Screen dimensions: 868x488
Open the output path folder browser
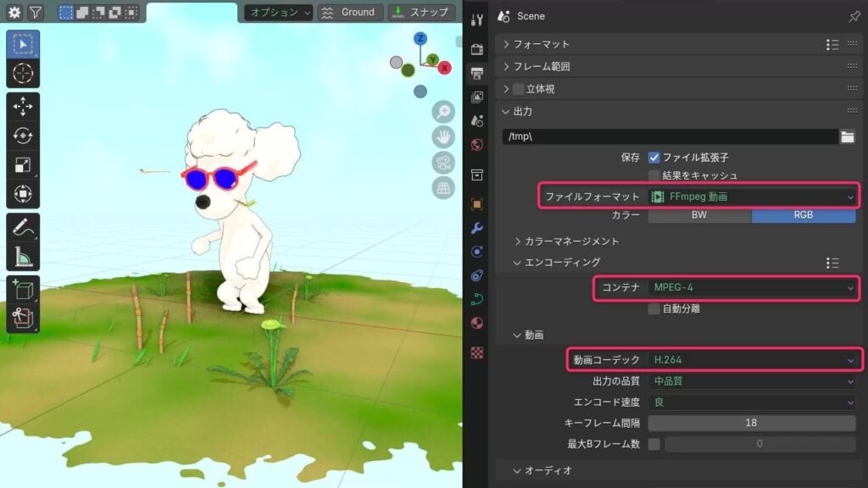point(848,136)
